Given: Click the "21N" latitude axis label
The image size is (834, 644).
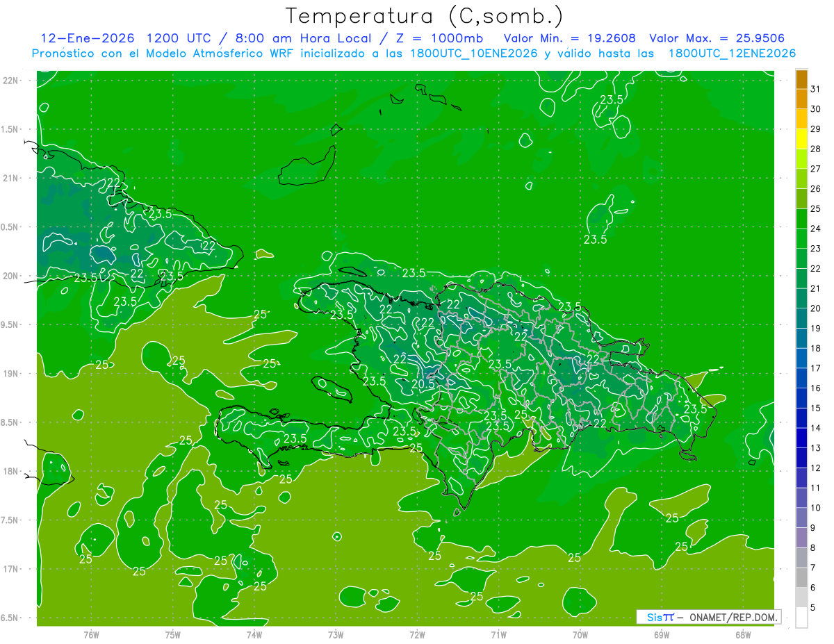Looking at the screenshot, I should point(12,178).
